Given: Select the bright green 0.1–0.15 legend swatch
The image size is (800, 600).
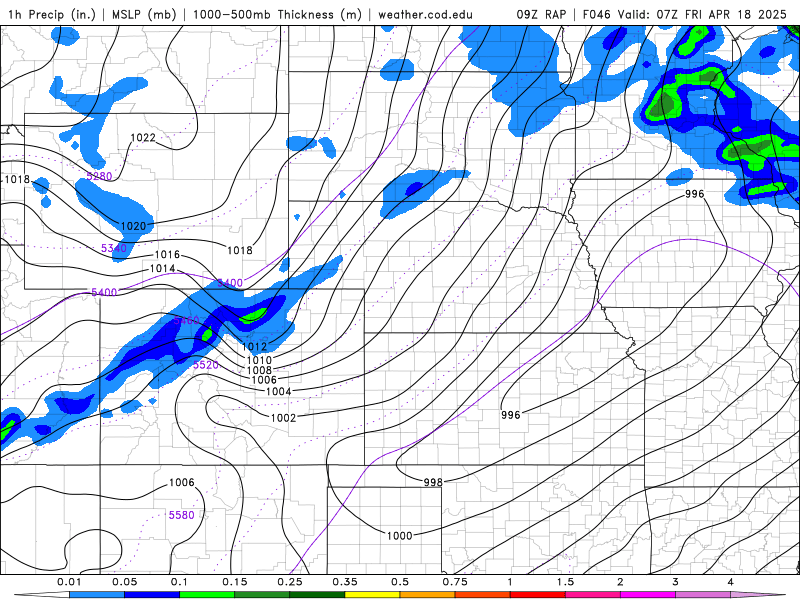Looking at the screenshot, I should coord(207,595).
